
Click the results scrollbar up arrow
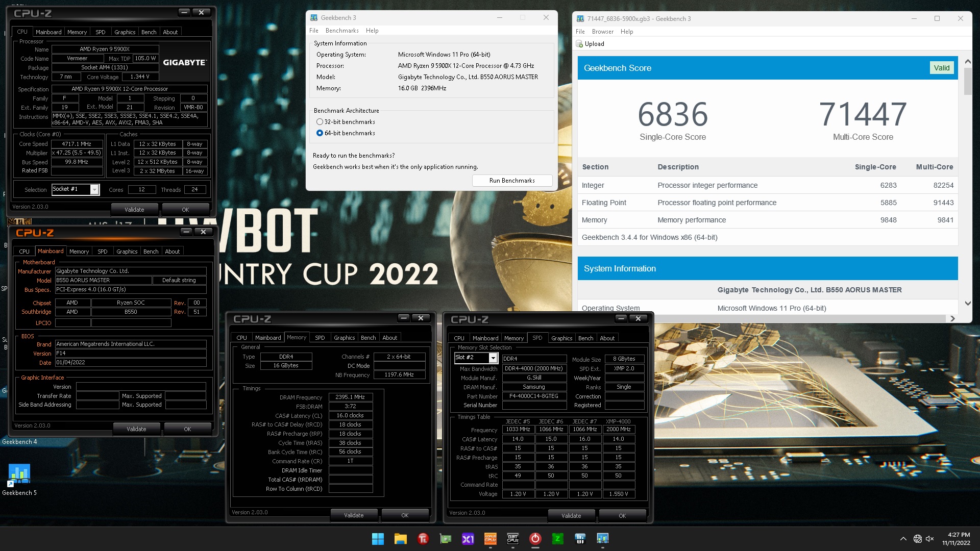[x=968, y=62]
